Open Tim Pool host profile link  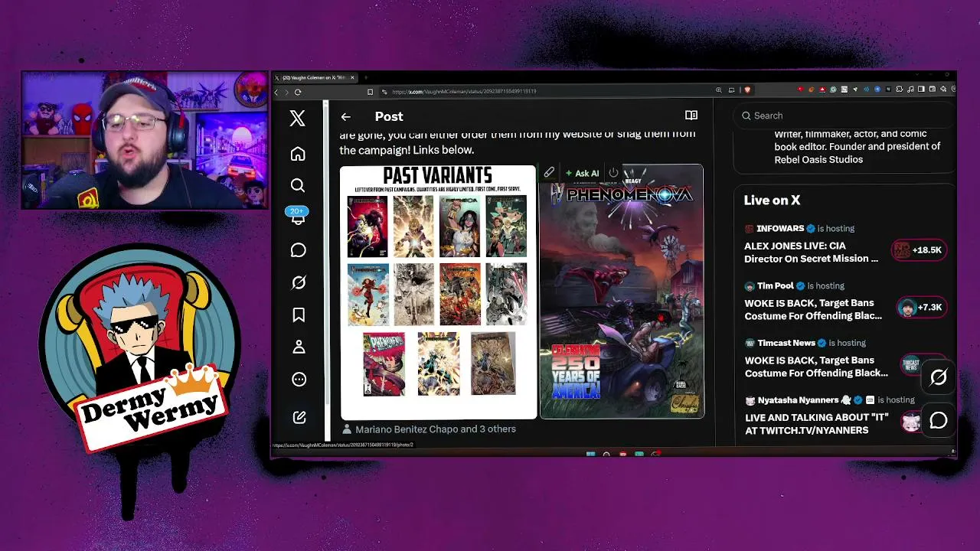(775, 285)
